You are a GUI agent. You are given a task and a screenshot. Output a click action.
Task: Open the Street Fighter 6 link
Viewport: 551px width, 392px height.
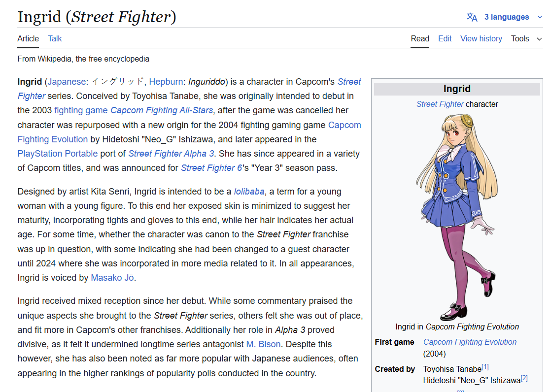tap(211, 168)
